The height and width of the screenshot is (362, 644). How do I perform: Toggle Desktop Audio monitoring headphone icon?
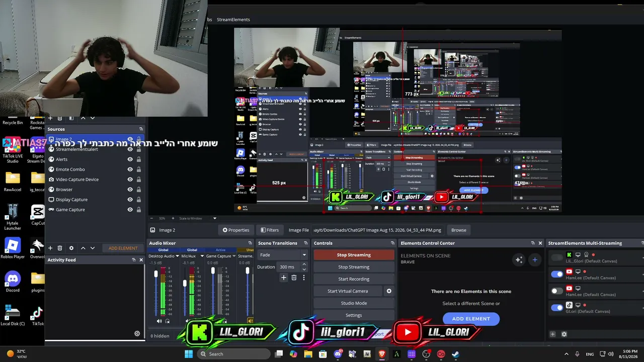point(168,321)
